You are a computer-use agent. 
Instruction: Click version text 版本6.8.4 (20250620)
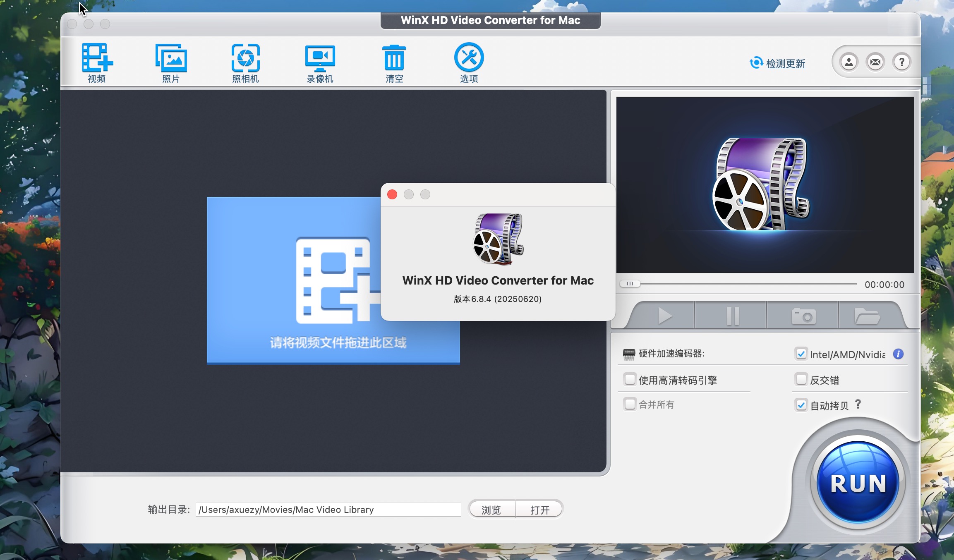coord(498,299)
